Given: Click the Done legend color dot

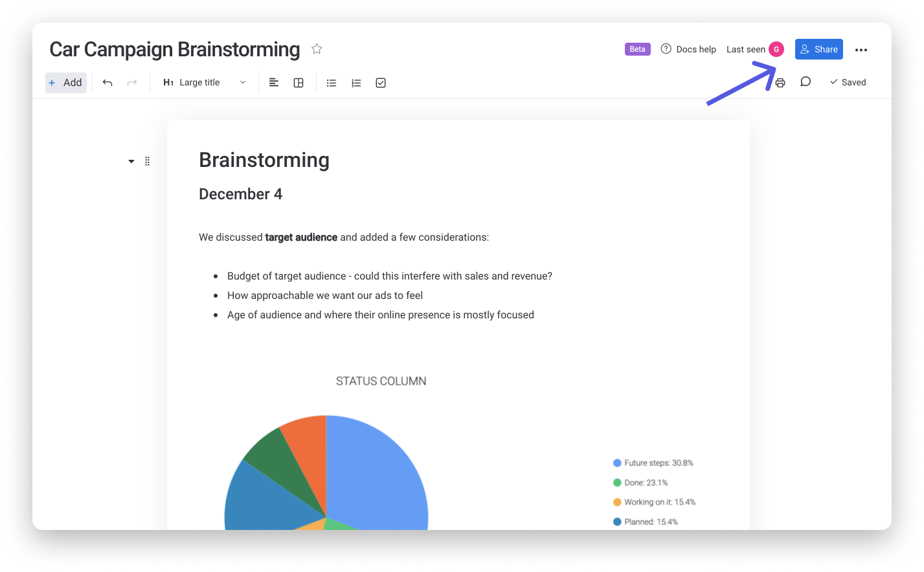Looking at the screenshot, I should [617, 483].
